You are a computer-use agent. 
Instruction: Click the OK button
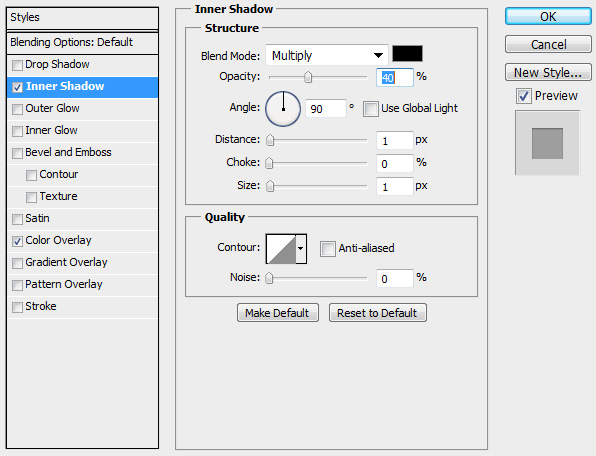click(548, 17)
